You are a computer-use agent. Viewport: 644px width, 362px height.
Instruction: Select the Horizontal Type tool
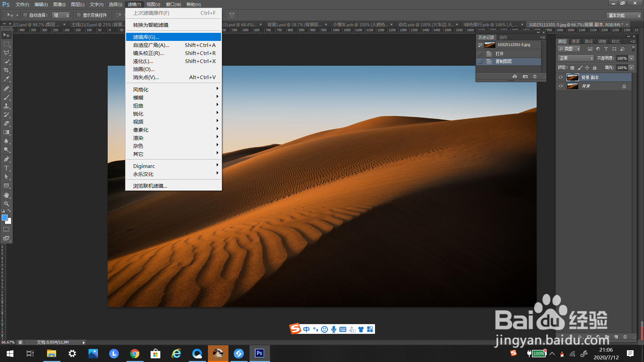click(6, 168)
